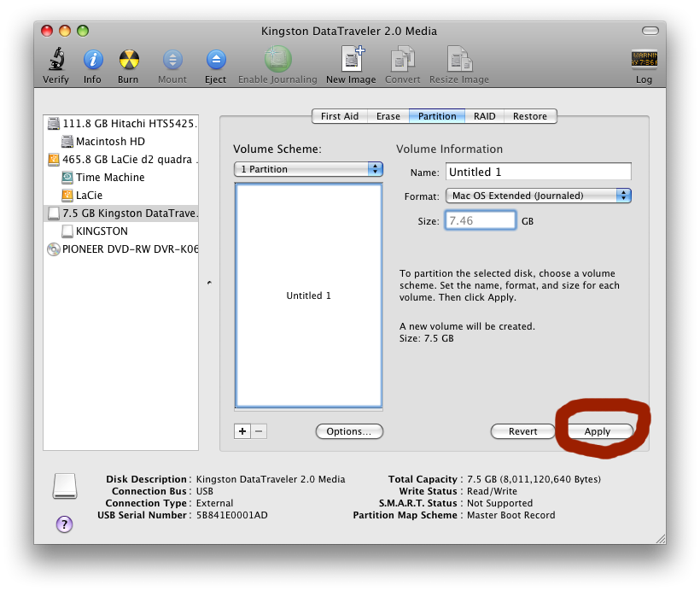700x591 pixels.
Task: Click the Revert button
Action: [522, 431]
